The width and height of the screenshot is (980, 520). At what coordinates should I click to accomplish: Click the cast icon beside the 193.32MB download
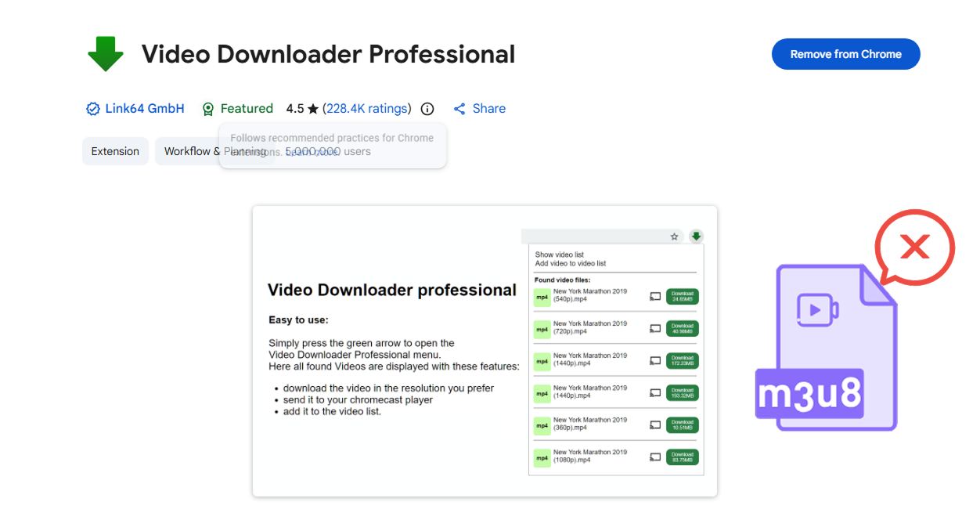pyautogui.click(x=655, y=393)
